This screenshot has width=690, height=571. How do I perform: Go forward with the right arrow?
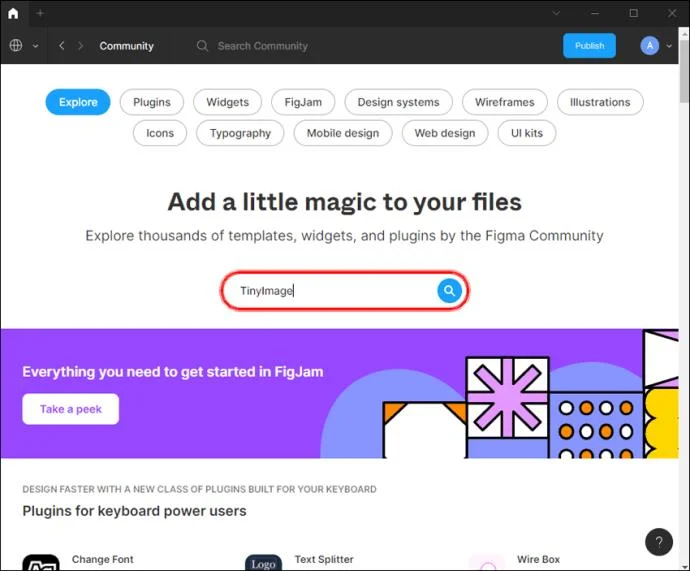[x=80, y=45]
